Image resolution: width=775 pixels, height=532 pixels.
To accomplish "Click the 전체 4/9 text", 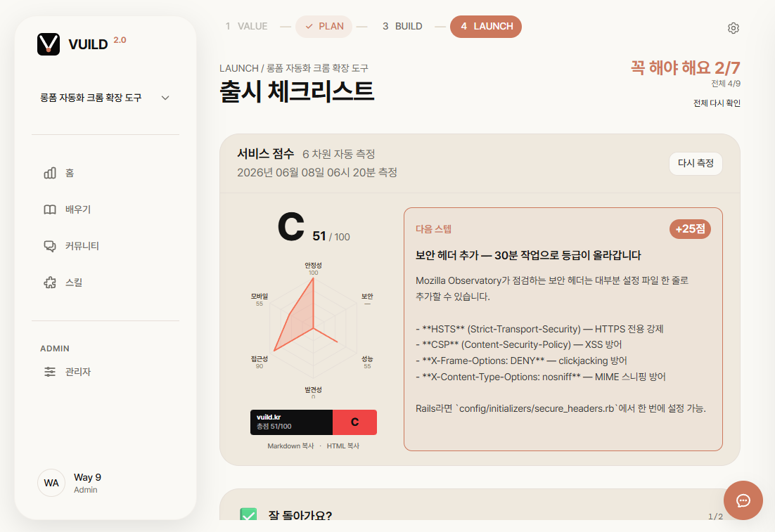I will pos(726,84).
